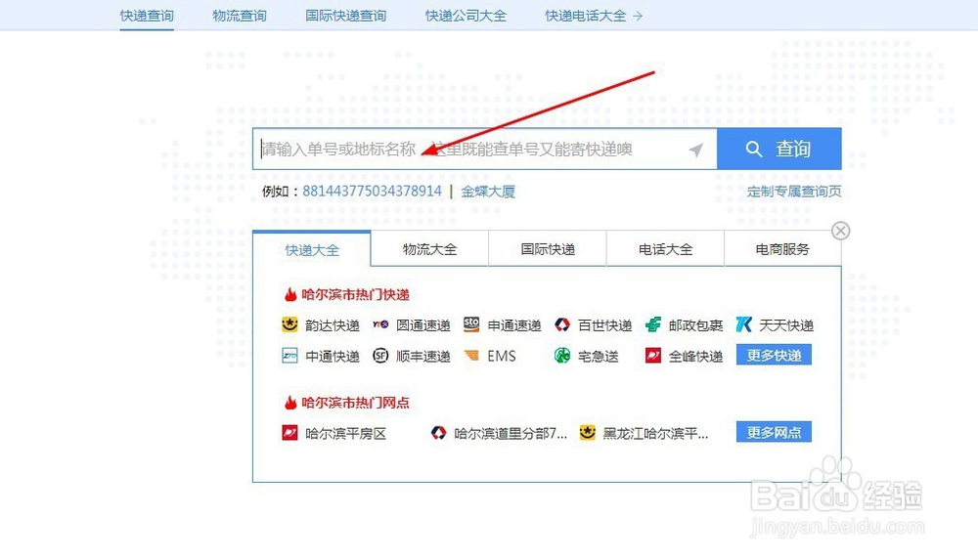
Task: Select the 全峰快递 text link
Action: pos(695,356)
